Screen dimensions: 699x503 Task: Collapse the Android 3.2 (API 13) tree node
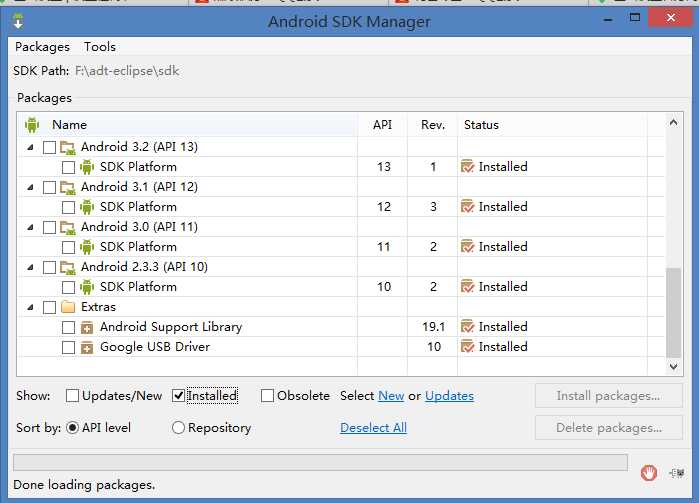coord(30,147)
